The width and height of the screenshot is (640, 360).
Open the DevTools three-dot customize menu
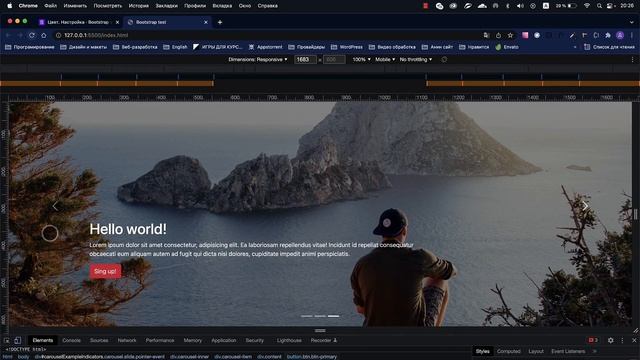(622, 340)
